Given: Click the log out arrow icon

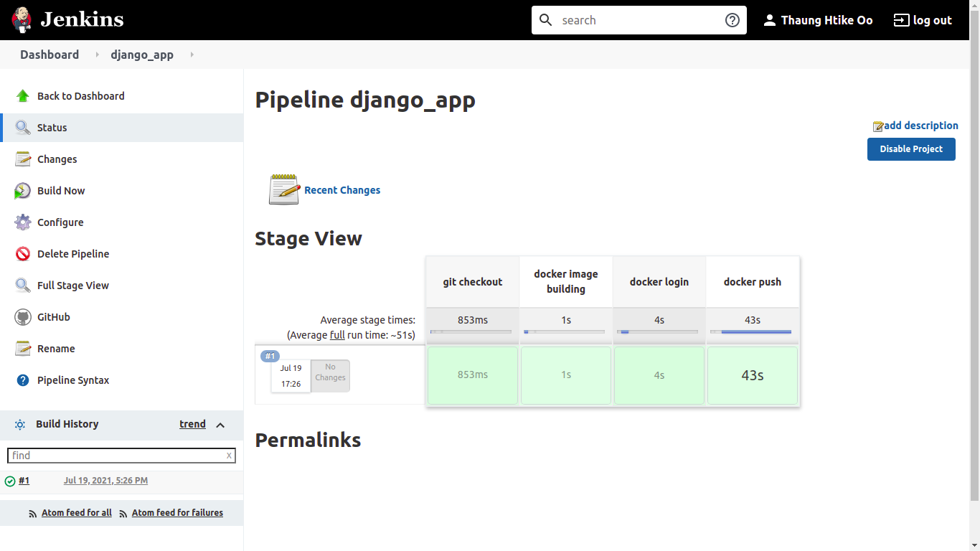Looking at the screenshot, I should tap(901, 20).
